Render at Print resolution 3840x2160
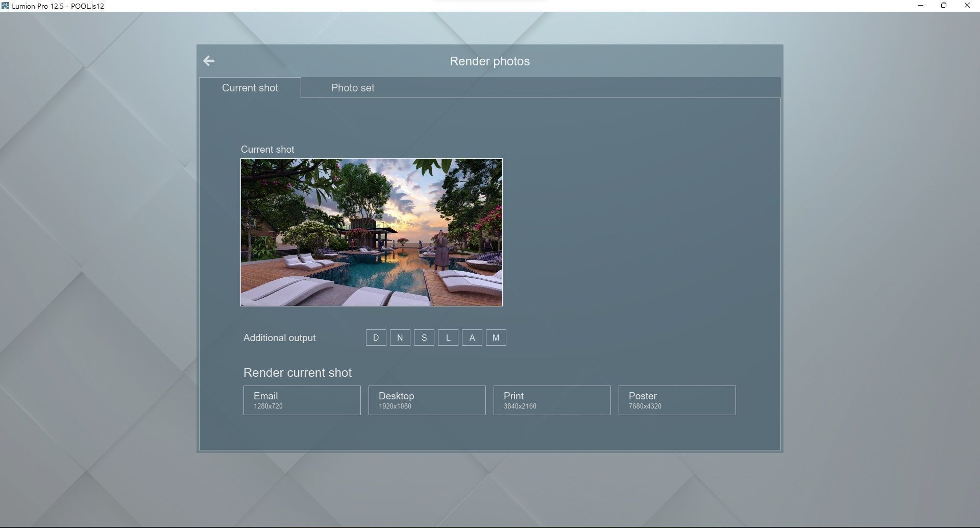The image size is (980, 528). point(552,400)
